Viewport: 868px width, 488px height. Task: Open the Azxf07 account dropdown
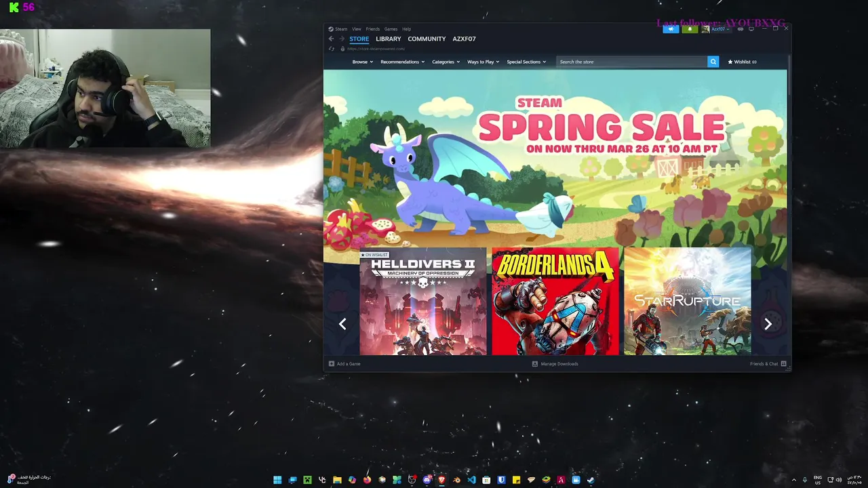click(x=721, y=29)
